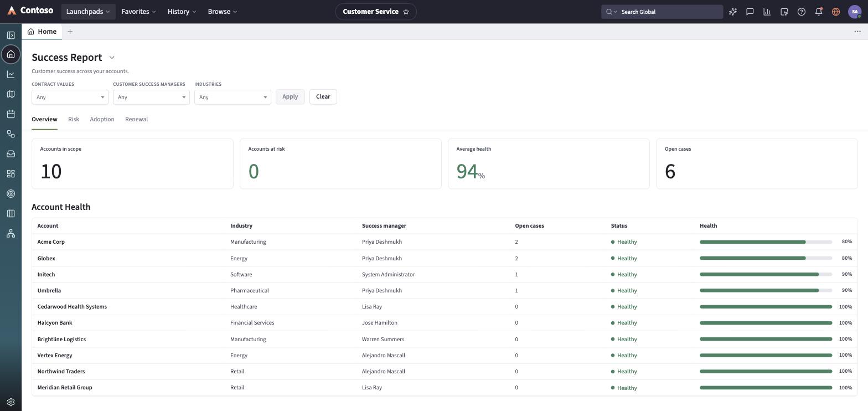Open the Customer Success Managers dropdown
This screenshot has width=868, height=411.
[x=151, y=97]
